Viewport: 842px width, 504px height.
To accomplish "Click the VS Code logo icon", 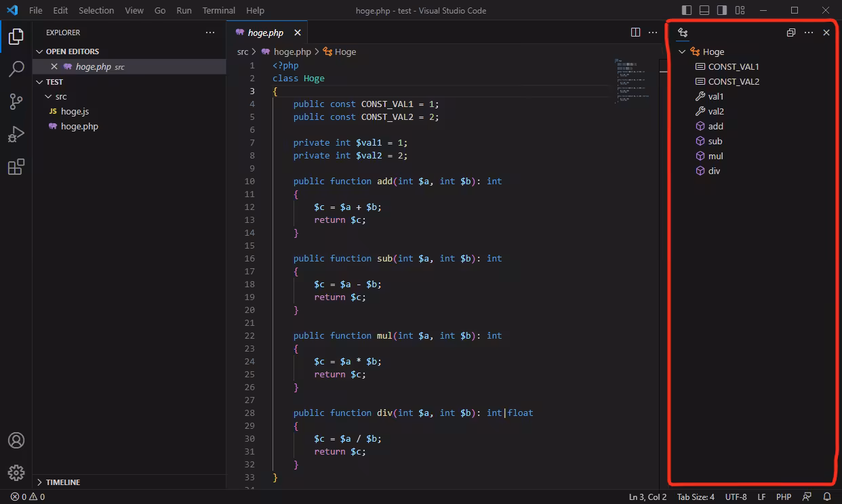I will (x=12, y=10).
